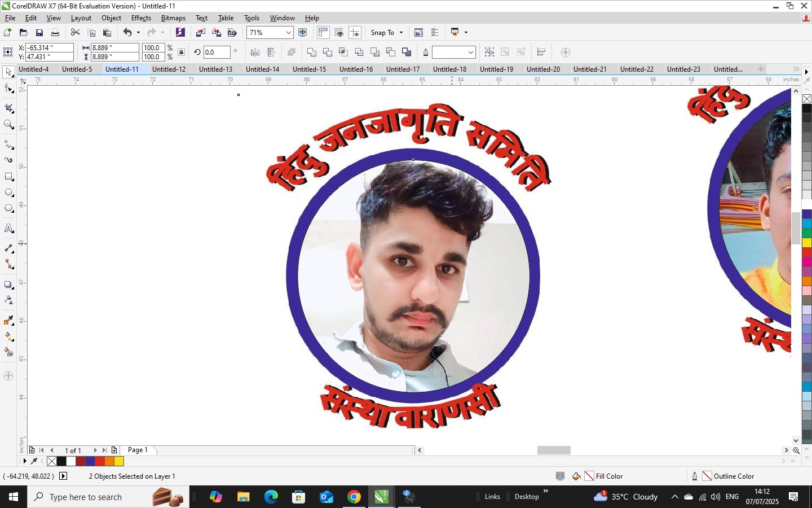Click the Print icon

pyautogui.click(x=55, y=33)
